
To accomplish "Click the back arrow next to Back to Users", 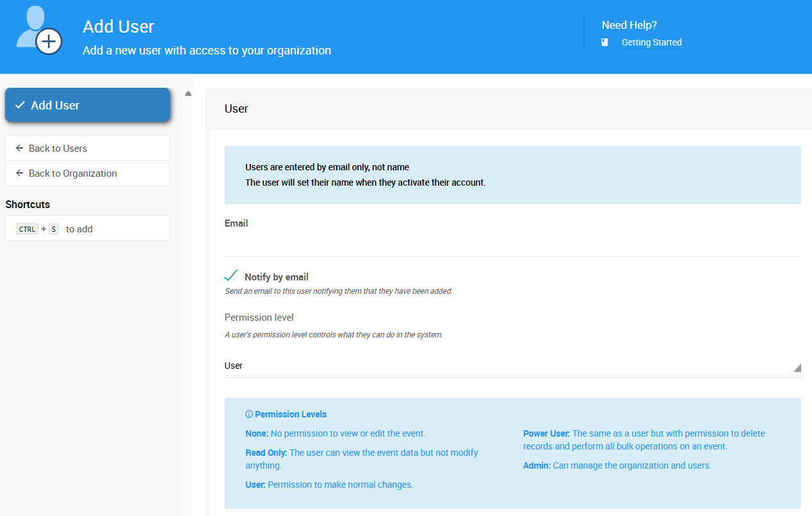I will pos(19,148).
